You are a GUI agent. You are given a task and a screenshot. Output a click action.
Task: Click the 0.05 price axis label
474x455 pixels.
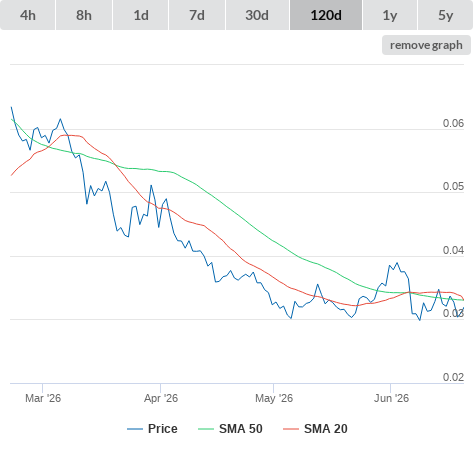[453, 186]
